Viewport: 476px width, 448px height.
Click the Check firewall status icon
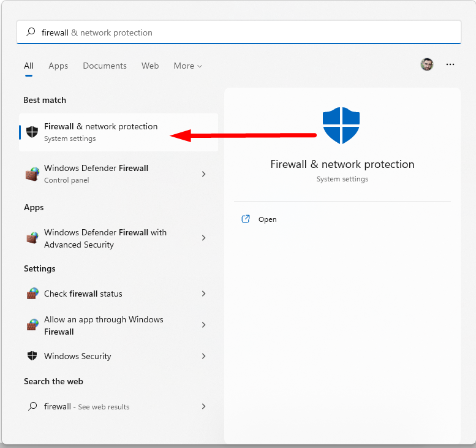click(x=32, y=294)
